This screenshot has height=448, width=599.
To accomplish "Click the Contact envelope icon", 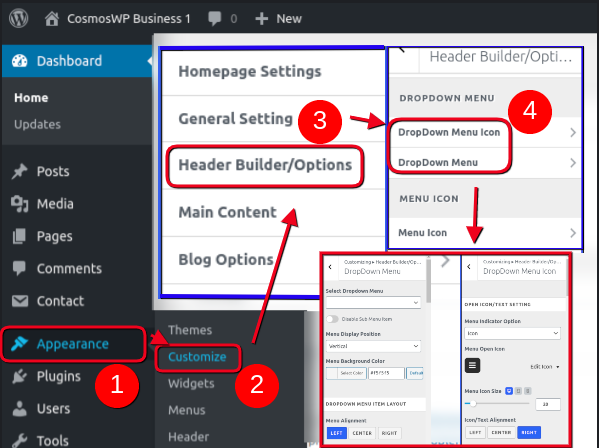I will tap(19, 301).
